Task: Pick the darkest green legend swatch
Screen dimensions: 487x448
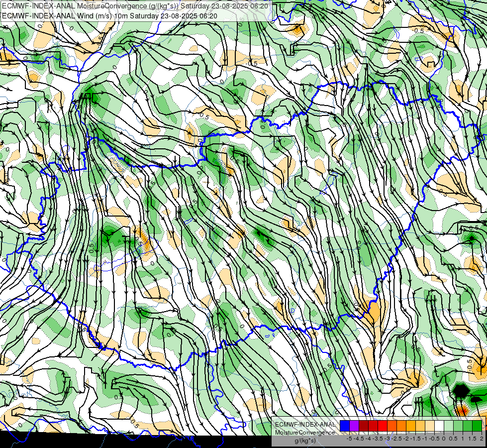Action: [477, 426]
